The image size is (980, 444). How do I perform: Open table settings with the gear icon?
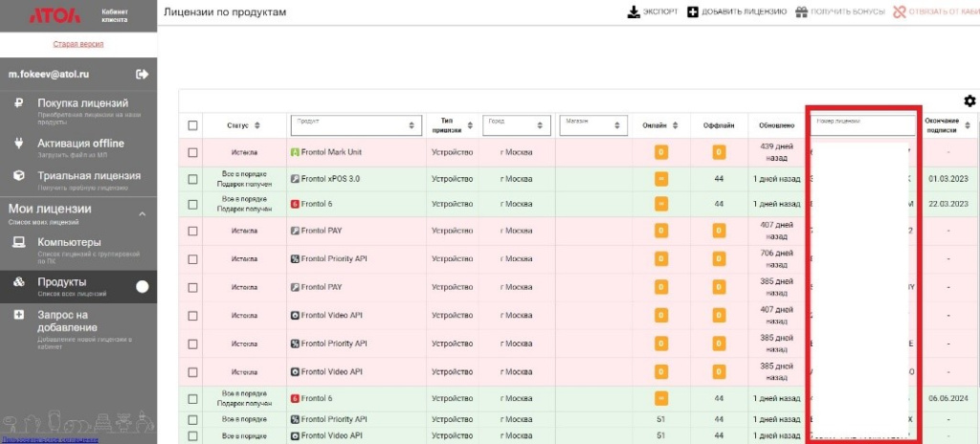tap(969, 100)
